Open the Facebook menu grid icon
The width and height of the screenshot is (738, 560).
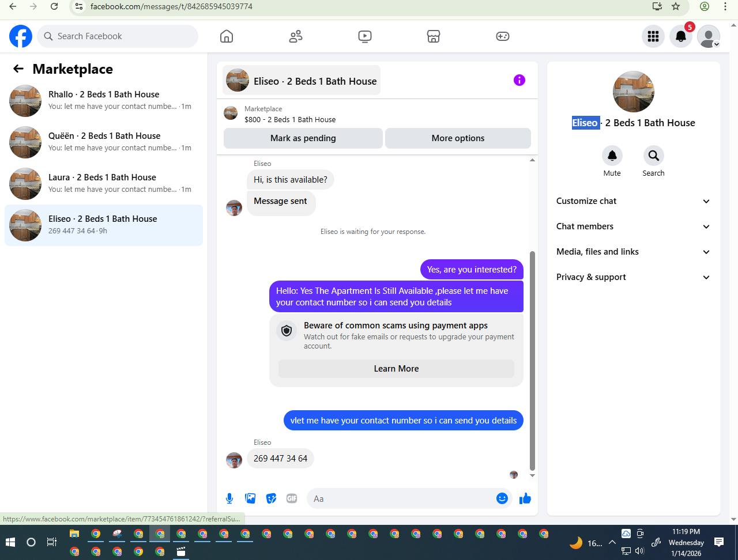(x=653, y=36)
